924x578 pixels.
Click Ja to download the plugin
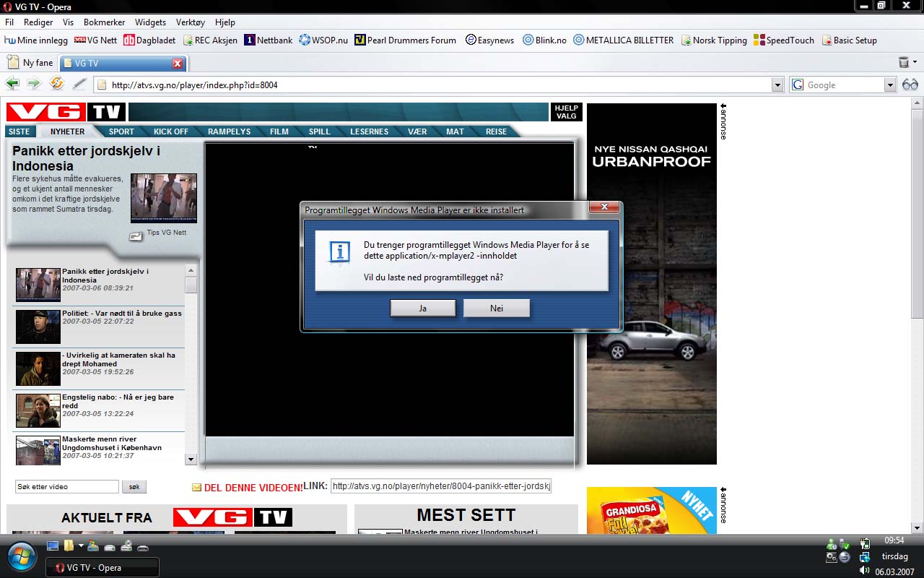coord(423,309)
